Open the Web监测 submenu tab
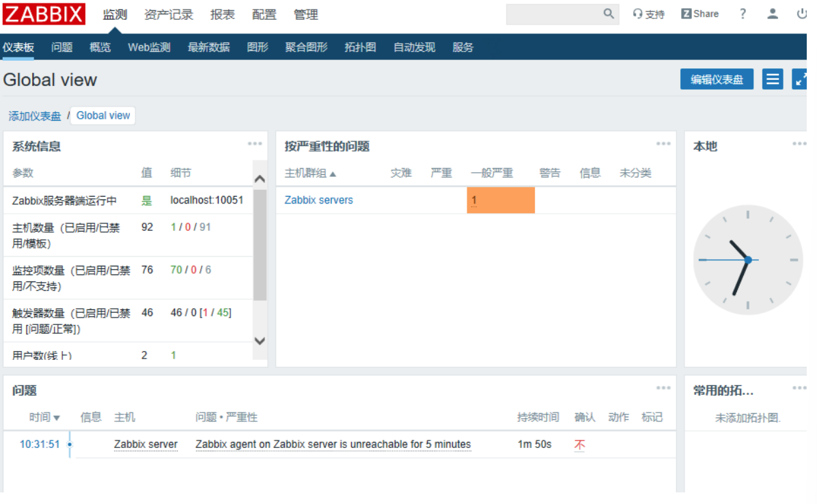Screen dimensions: 817x504 pos(149,47)
